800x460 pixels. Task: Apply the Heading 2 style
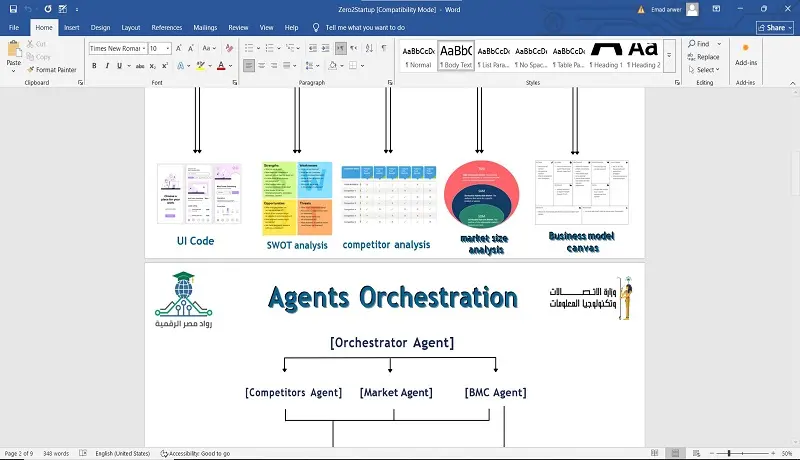tap(643, 56)
